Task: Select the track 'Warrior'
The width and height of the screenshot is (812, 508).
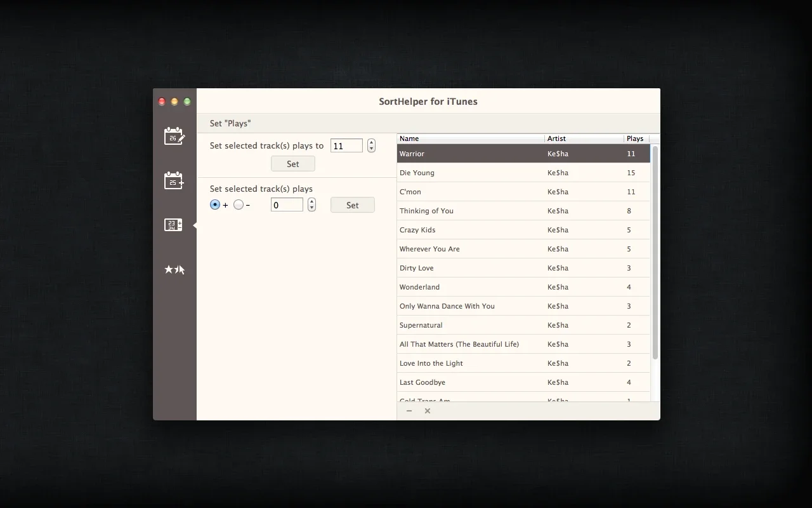Action: coord(523,154)
